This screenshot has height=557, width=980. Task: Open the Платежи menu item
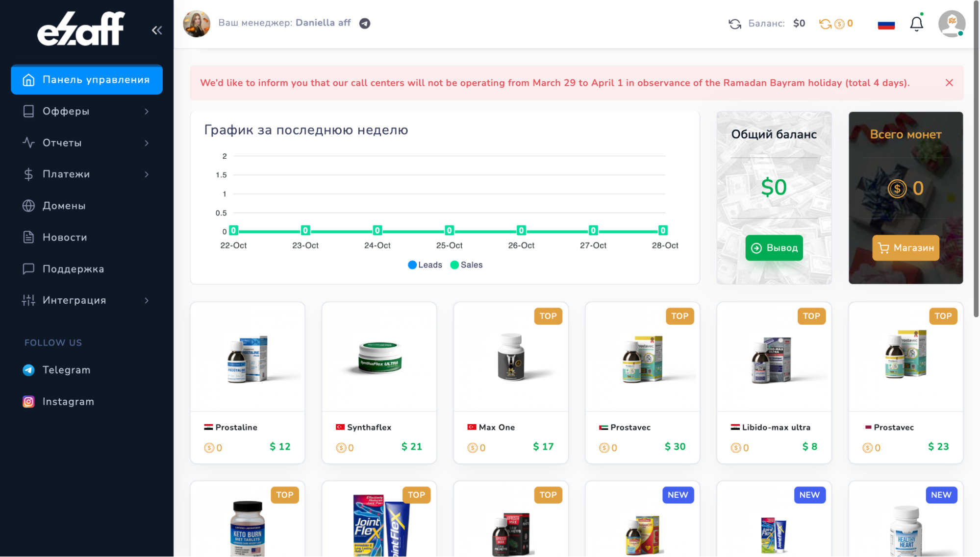point(87,174)
